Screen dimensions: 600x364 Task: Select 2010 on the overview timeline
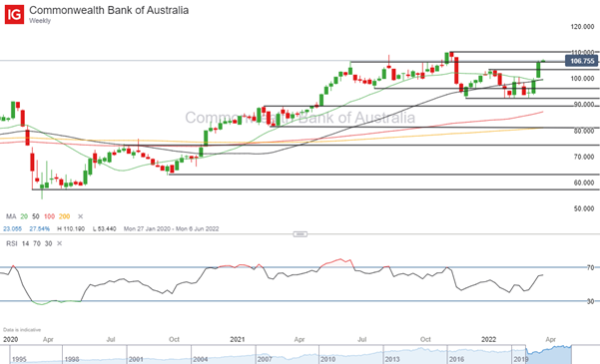pos(327,359)
